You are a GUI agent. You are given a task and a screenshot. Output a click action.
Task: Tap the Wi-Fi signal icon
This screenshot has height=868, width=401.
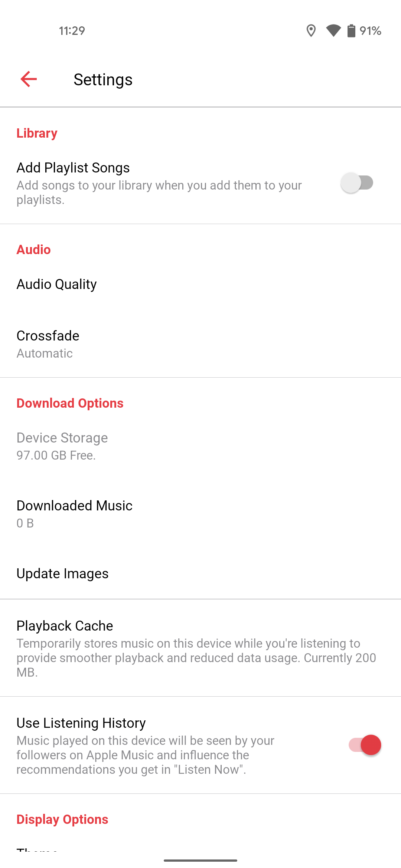pyautogui.click(x=333, y=31)
